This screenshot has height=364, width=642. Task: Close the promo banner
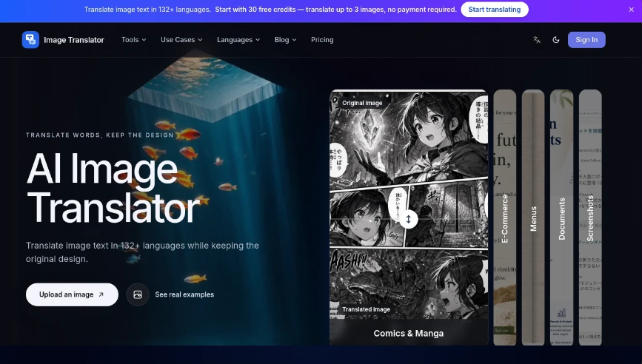click(632, 10)
